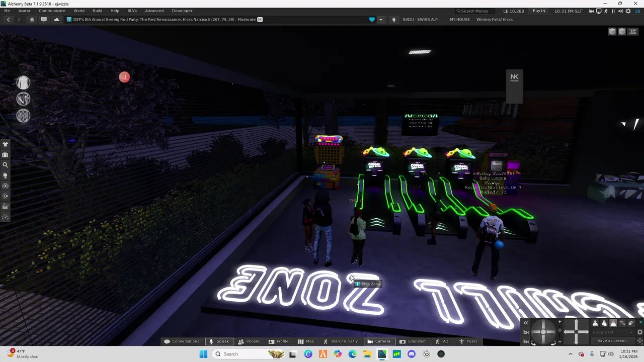
Task: Open Windows Start menu
Action: coord(203,354)
